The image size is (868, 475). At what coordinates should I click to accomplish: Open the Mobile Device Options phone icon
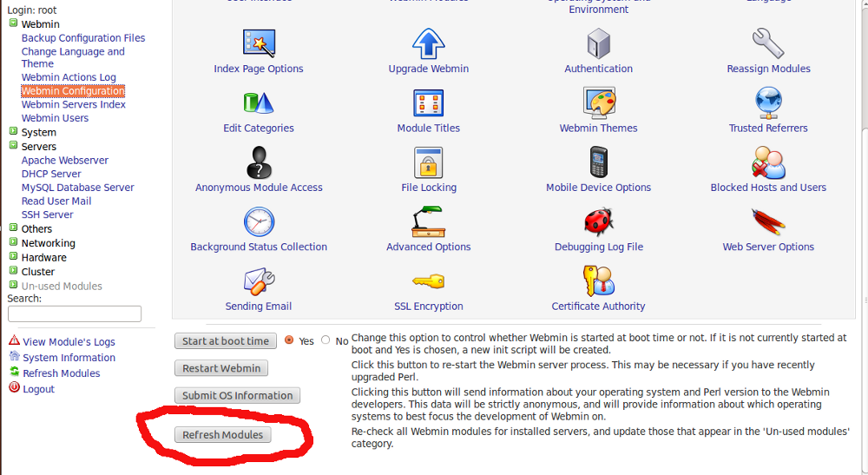(598, 162)
